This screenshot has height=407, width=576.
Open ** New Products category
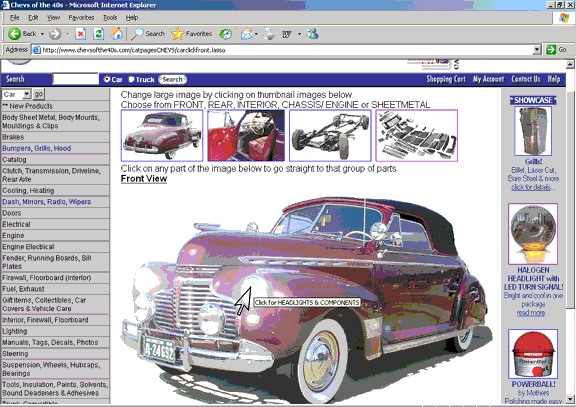tap(27, 106)
